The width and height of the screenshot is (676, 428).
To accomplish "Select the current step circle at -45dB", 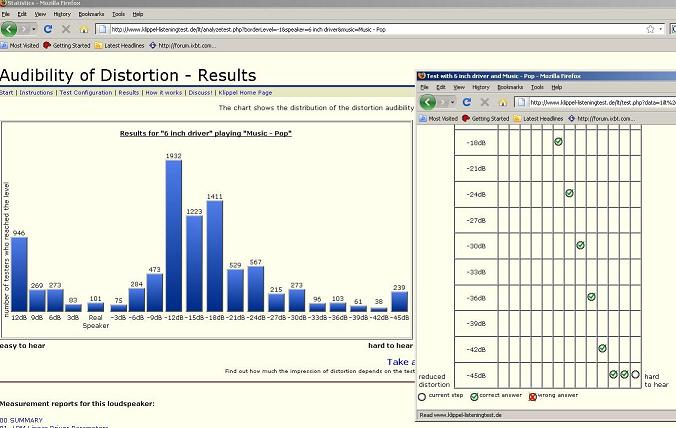I will click(x=635, y=375).
